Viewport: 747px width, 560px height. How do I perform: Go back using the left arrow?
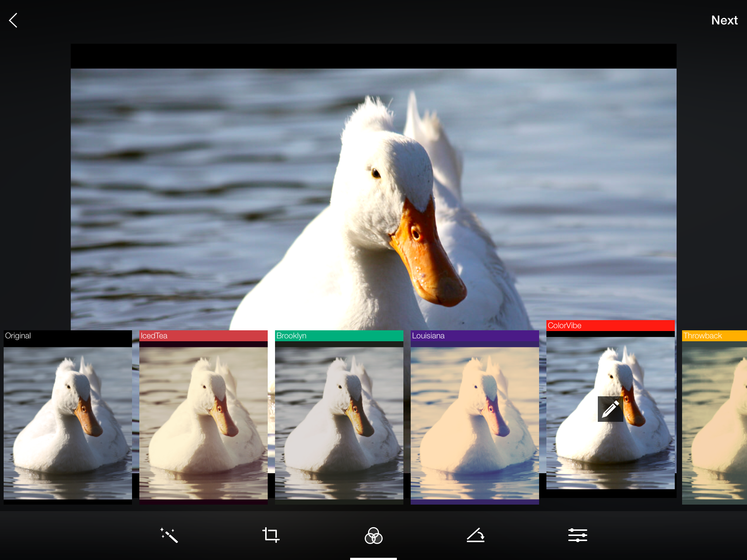point(13,20)
